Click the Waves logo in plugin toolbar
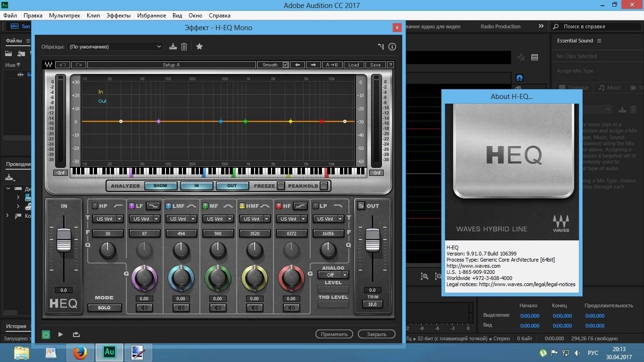The image size is (644, 362). (x=48, y=65)
